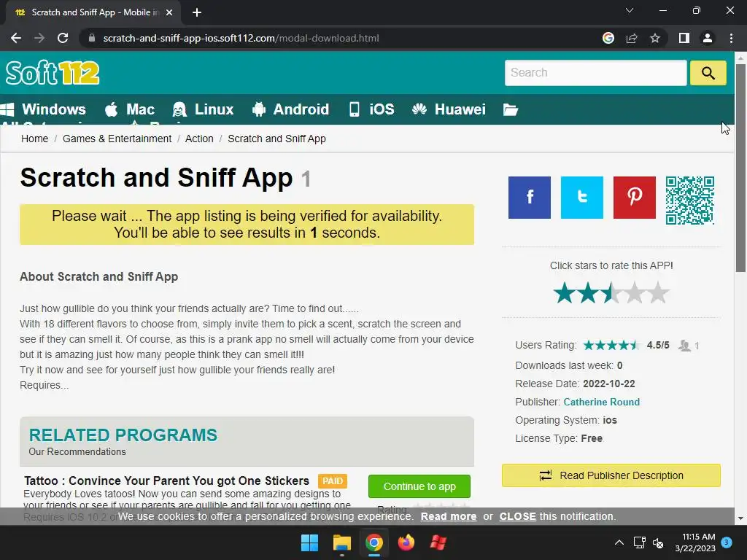Rate app two stars
This screenshot has height=560, width=747.
[x=588, y=292]
